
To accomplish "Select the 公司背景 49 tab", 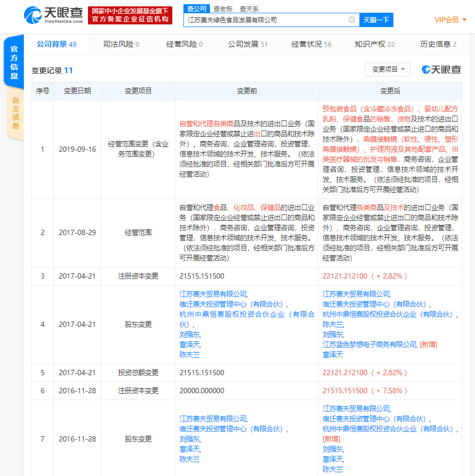I will tap(56, 45).
